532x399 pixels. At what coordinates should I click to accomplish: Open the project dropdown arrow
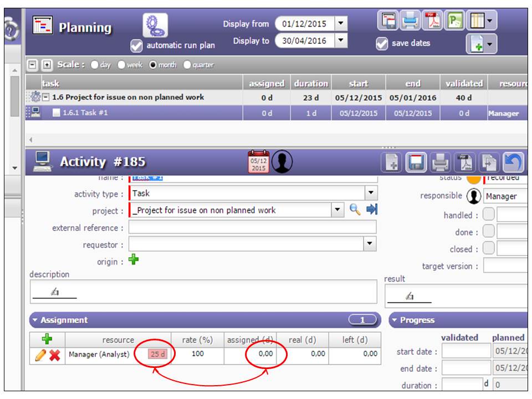[x=337, y=209]
